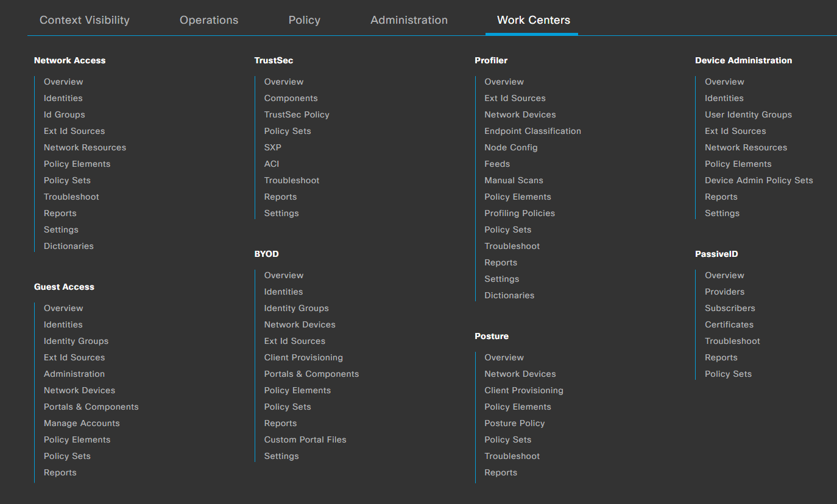Open PassiveID Policy Sets
This screenshot has height=504, width=837.
tap(729, 374)
